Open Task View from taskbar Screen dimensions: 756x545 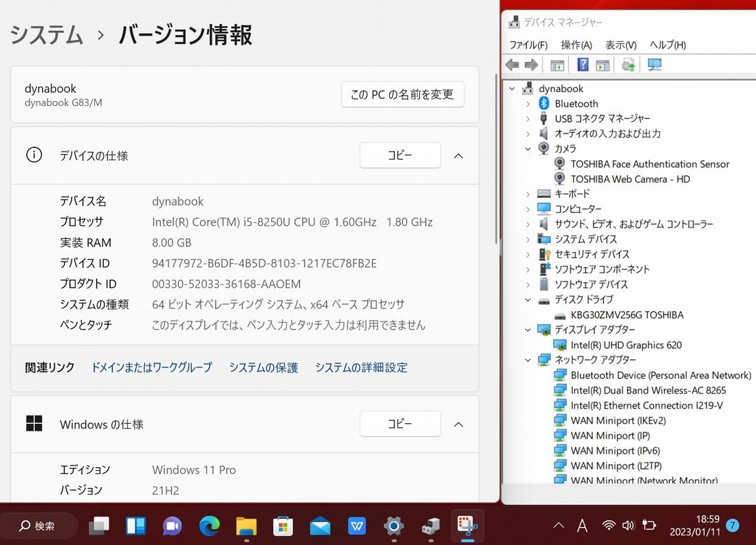tap(99, 526)
